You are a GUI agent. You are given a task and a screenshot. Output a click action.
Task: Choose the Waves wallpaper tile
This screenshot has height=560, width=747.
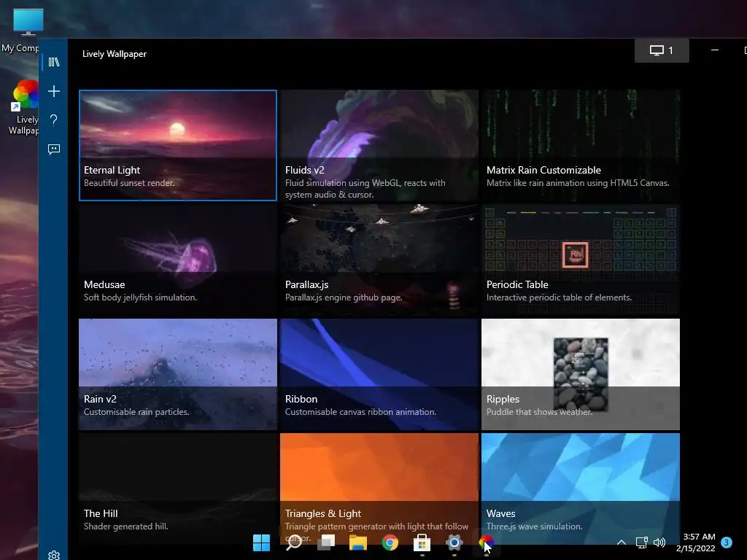[580, 489]
